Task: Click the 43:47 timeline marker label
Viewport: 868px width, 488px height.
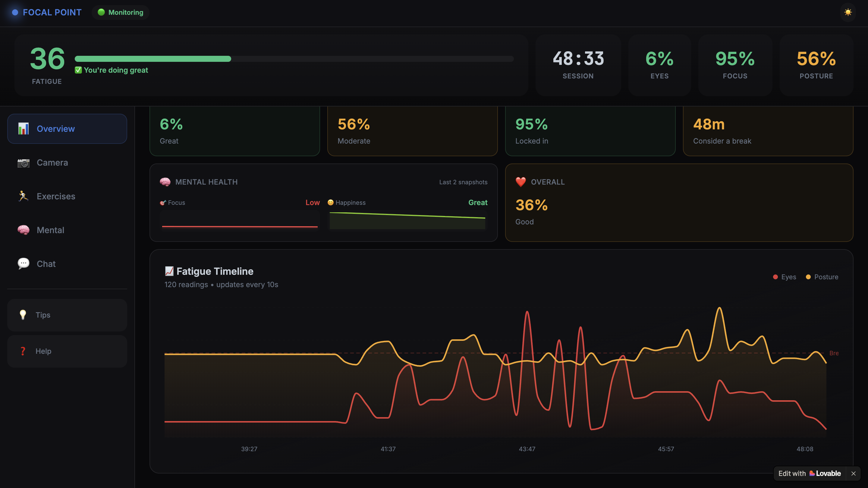Action: pos(527,449)
